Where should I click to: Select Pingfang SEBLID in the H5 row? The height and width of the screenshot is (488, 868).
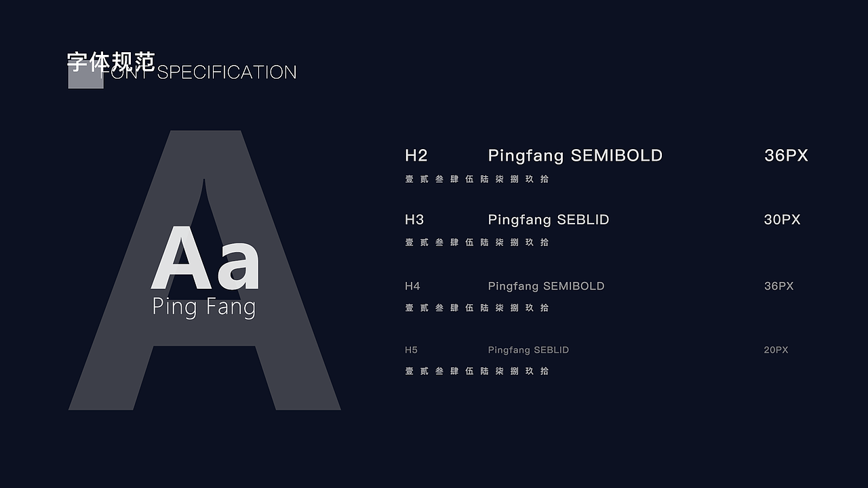coord(528,350)
